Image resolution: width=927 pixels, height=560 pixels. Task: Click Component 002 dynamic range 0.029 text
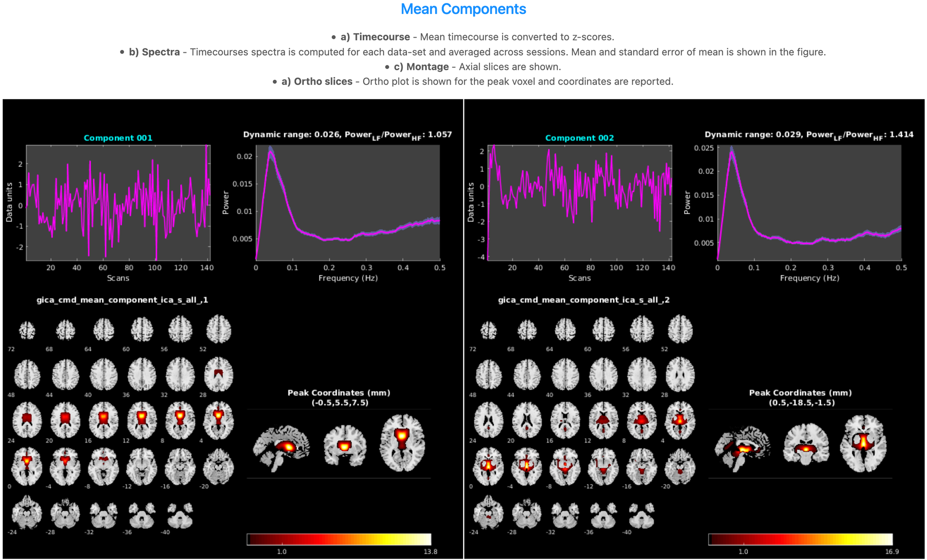[x=809, y=135]
